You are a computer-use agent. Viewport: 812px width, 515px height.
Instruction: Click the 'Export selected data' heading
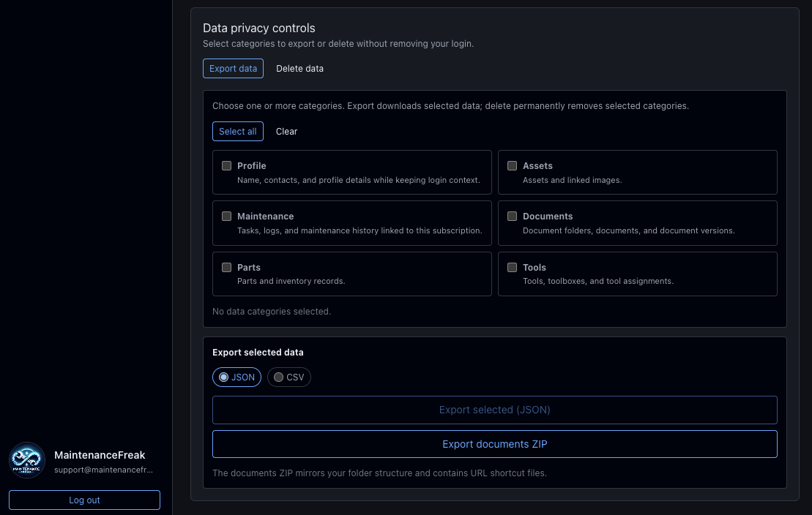(x=258, y=353)
